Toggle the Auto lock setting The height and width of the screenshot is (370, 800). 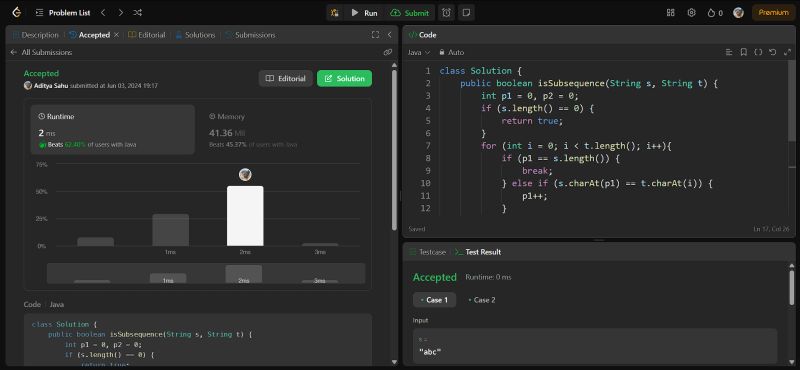(452, 52)
